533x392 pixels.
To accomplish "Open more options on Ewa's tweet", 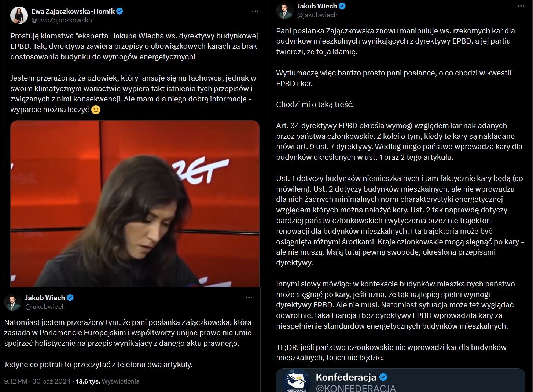I will click(x=255, y=11).
